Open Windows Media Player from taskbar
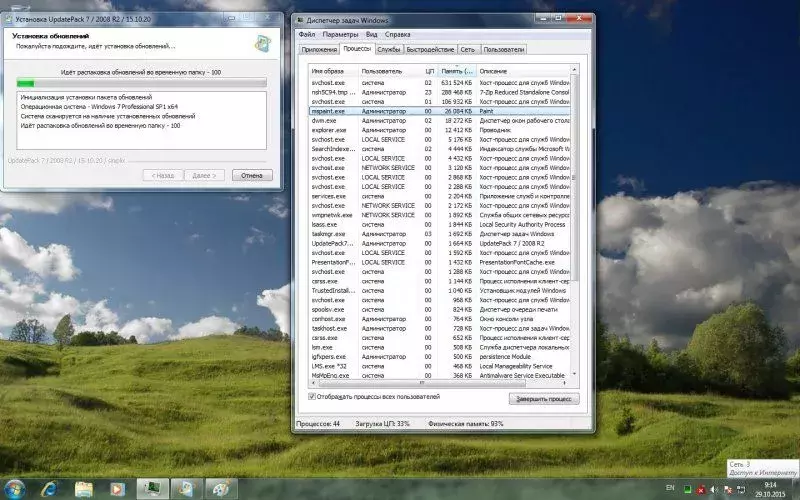 117,489
